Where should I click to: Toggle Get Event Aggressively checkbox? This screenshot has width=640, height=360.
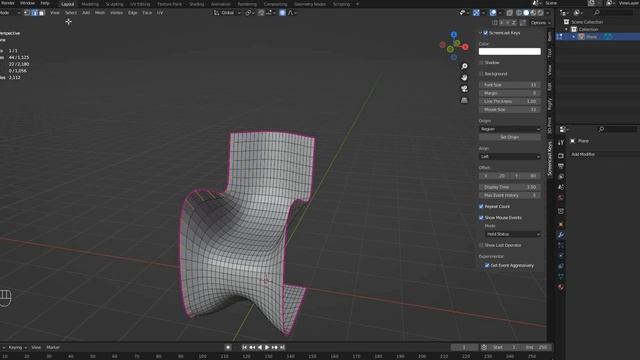487,265
